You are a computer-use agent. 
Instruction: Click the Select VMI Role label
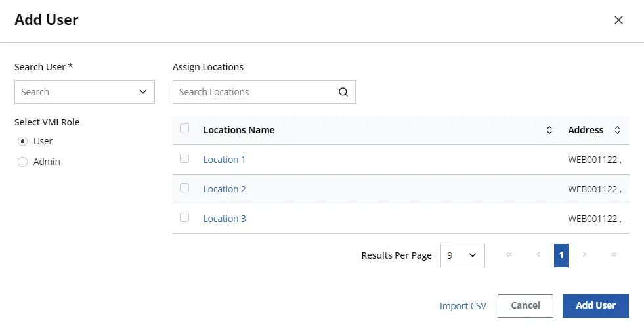(x=47, y=122)
